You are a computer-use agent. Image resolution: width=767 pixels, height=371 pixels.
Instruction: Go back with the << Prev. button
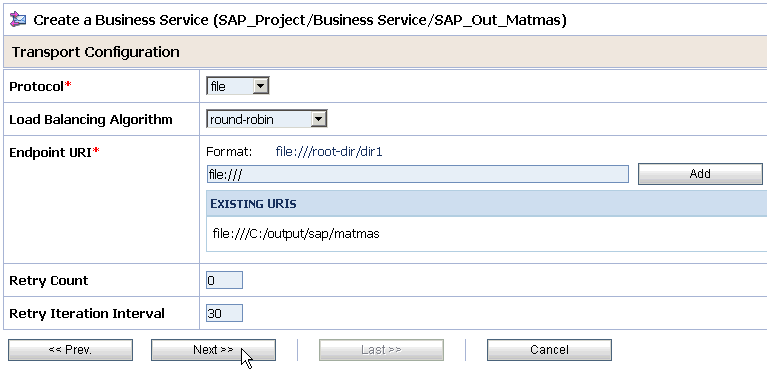[70, 350]
